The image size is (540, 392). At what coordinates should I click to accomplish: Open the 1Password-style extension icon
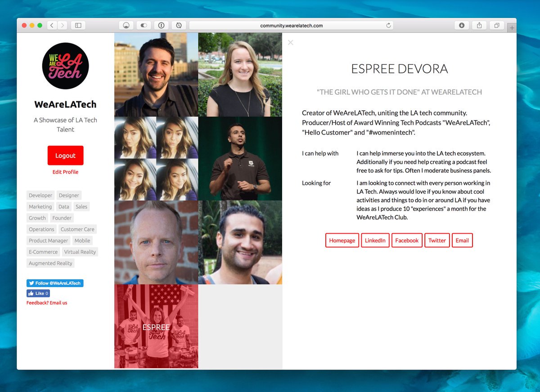[162, 26]
